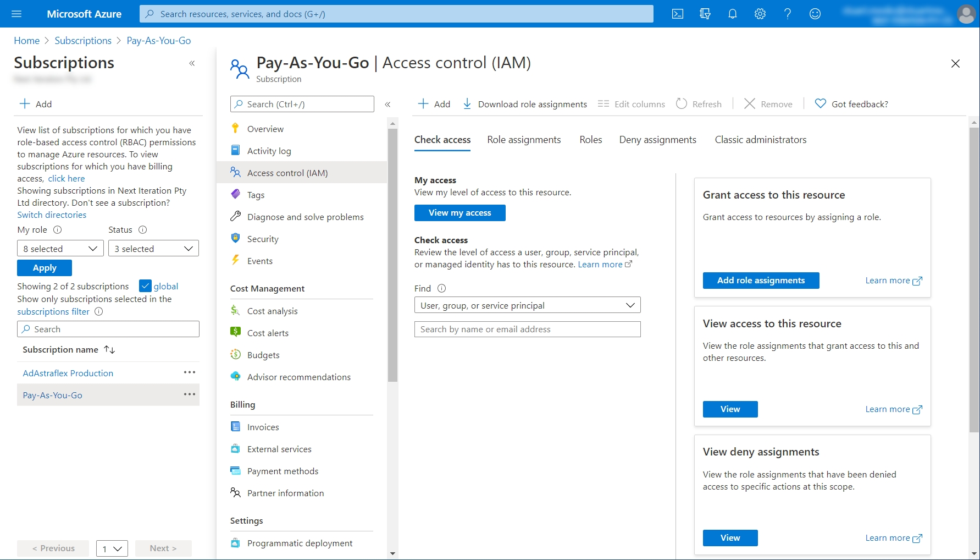Expand the My role dropdown
Viewport: 980px width, 560px height.
coord(60,249)
